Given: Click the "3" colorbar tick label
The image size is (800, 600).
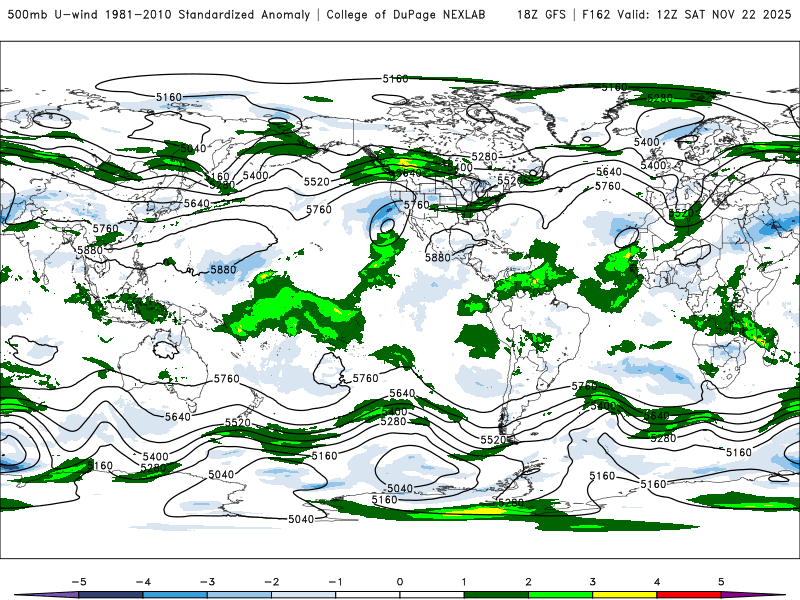Looking at the screenshot, I should pyautogui.click(x=593, y=582).
